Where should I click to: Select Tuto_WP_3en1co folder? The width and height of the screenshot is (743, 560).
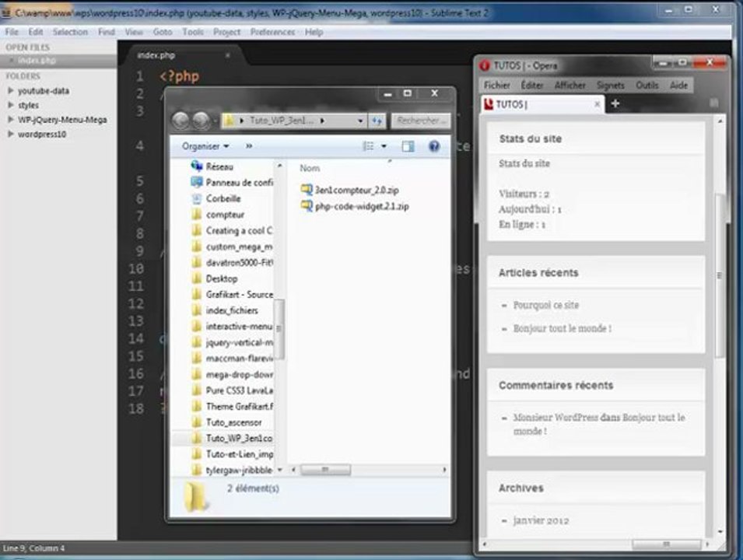coord(232,438)
